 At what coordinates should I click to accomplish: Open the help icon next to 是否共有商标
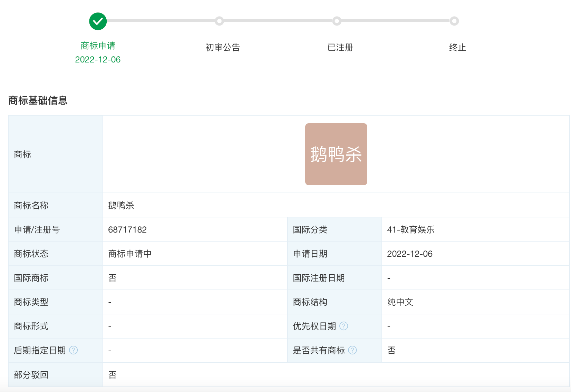click(352, 350)
